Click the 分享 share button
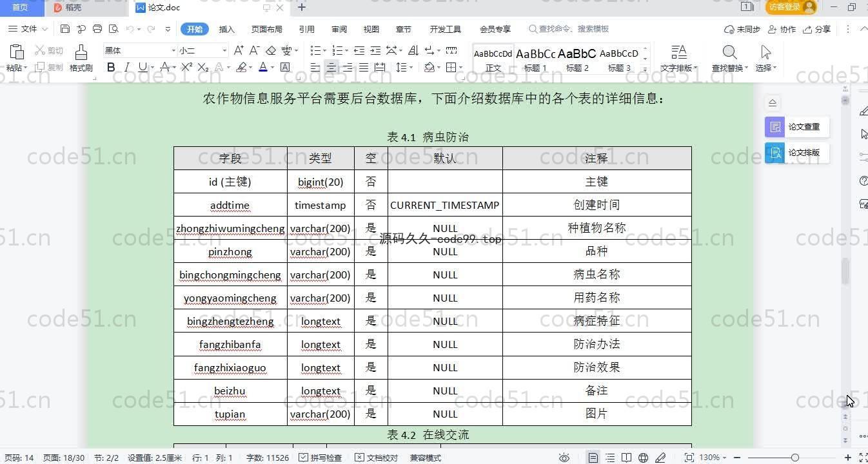This screenshot has height=464, width=868. point(818,29)
